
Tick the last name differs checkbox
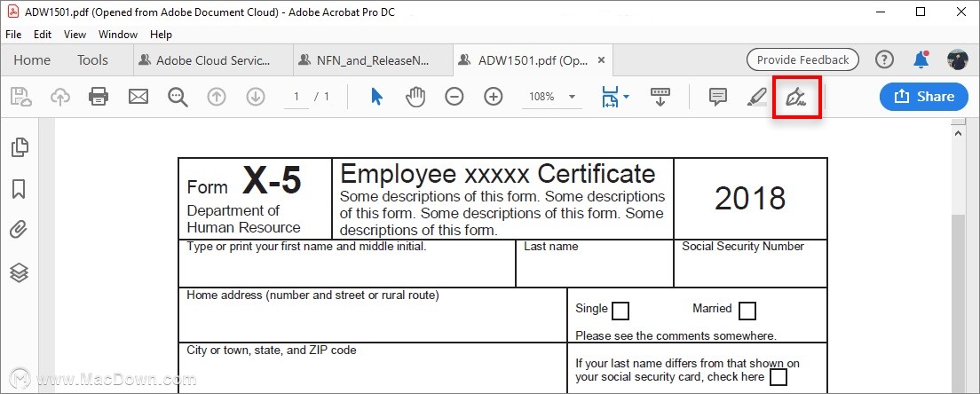point(778,377)
